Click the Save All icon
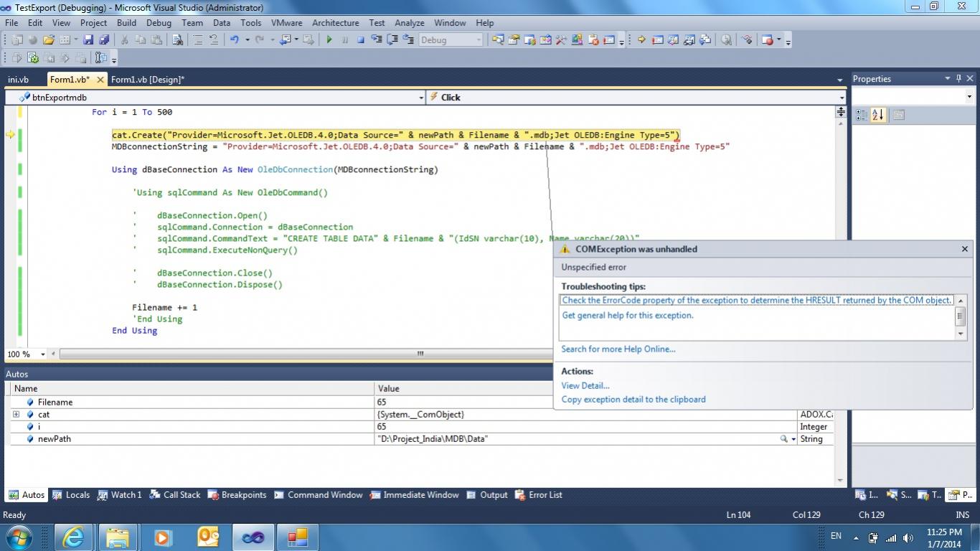The height and width of the screenshot is (551, 980). coord(104,40)
